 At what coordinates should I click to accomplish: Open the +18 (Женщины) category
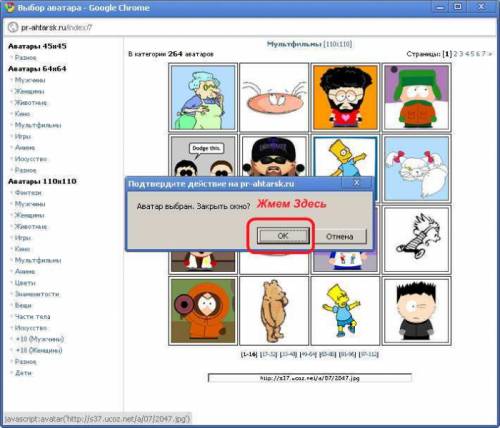click(x=39, y=350)
